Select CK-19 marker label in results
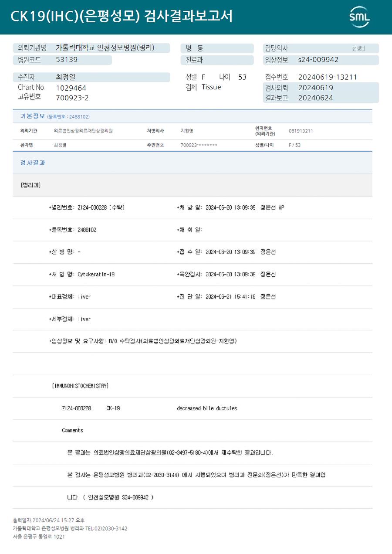This screenshot has height=554, width=392. (113, 408)
